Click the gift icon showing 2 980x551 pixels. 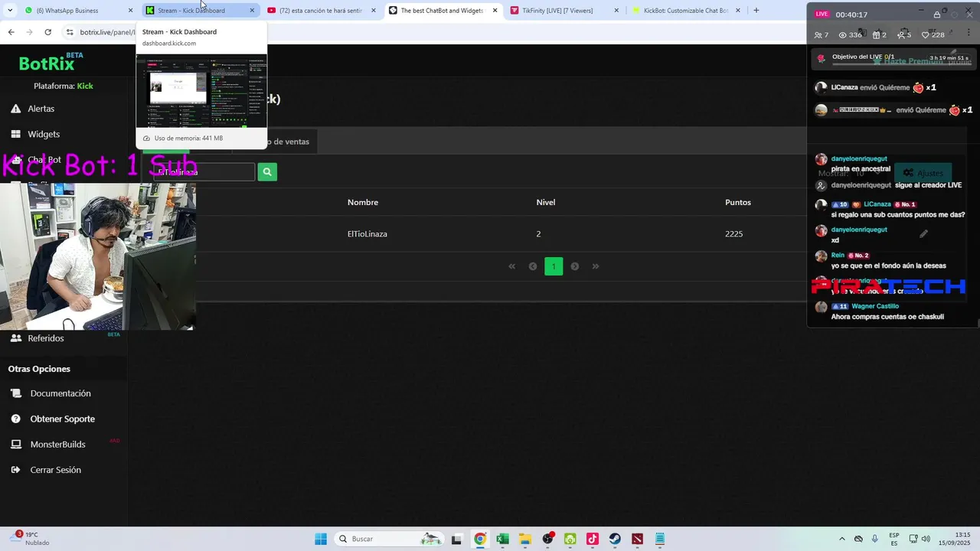(x=875, y=35)
